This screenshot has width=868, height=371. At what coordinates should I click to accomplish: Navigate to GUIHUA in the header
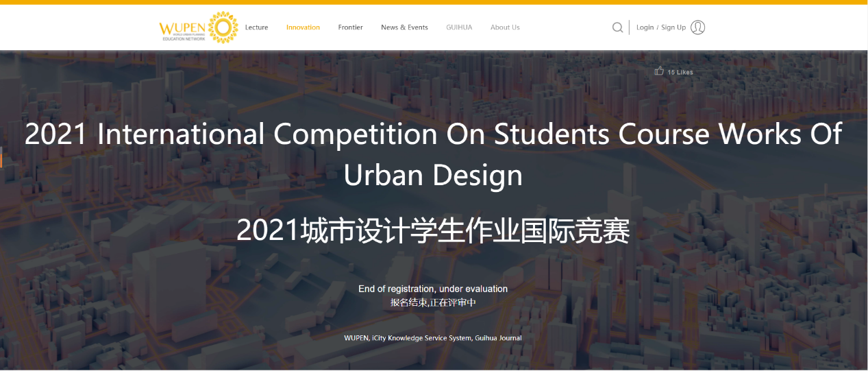coord(459,27)
